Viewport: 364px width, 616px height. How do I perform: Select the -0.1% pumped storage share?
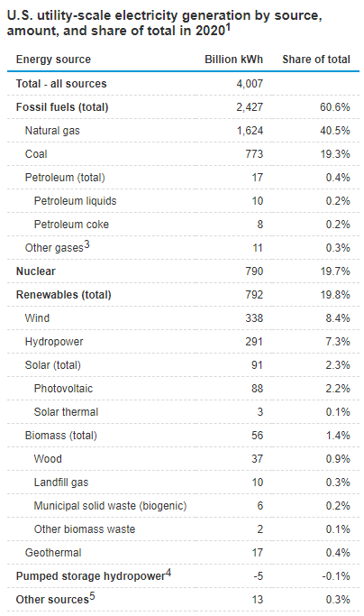pyautogui.click(x=336, y=576)
